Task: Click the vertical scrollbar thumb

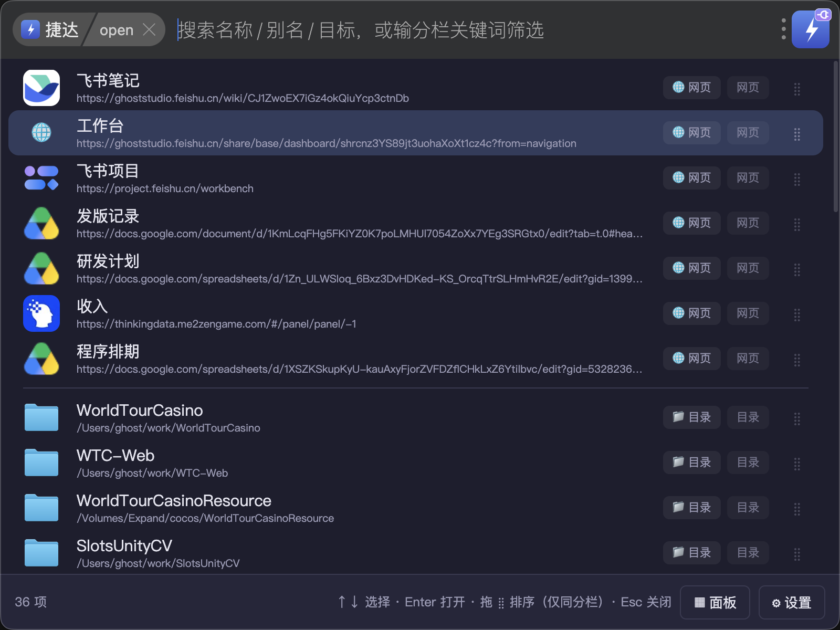Action: (x=836, y=136)
